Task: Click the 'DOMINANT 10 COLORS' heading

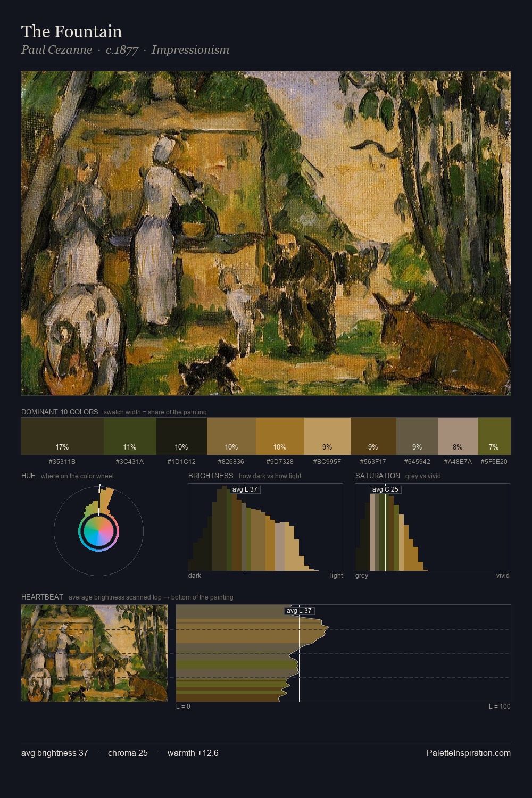Action: [x=60, y=412]
